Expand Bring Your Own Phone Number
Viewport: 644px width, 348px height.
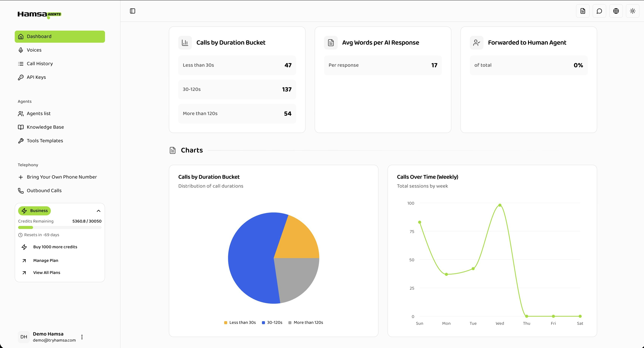(x=62, y=177)
